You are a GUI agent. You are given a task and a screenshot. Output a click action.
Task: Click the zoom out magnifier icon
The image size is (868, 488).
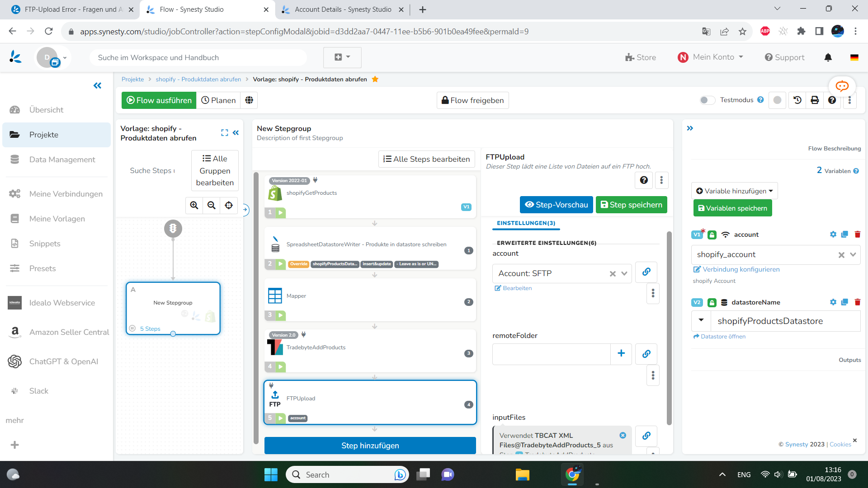point(211,205)
